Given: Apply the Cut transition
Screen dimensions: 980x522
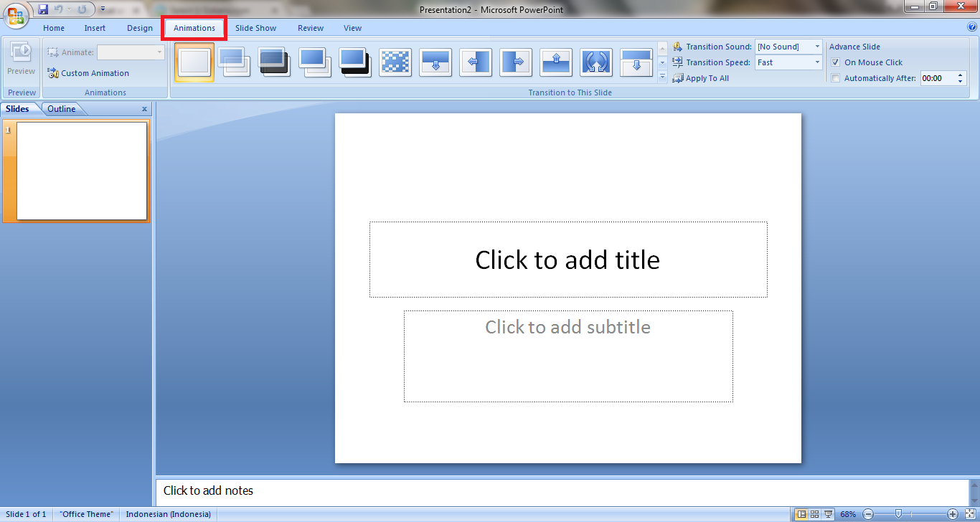Looking at the screenshot, I should pyautogui.click(x=315, y=62).
